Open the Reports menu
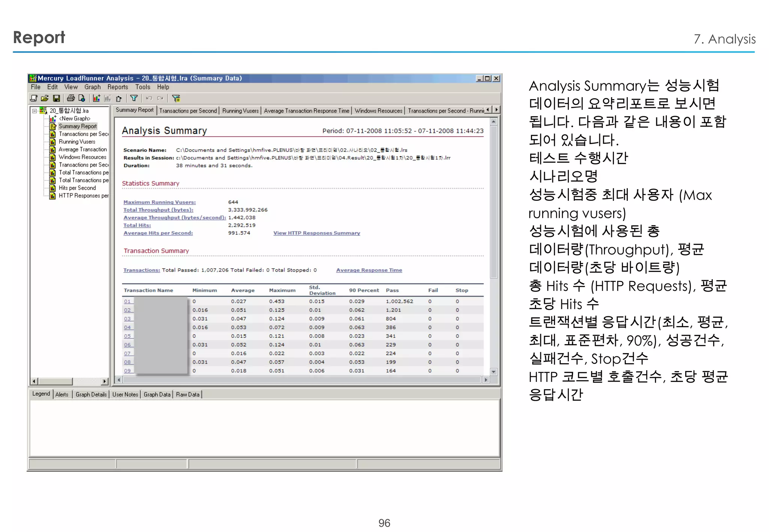 118,87
